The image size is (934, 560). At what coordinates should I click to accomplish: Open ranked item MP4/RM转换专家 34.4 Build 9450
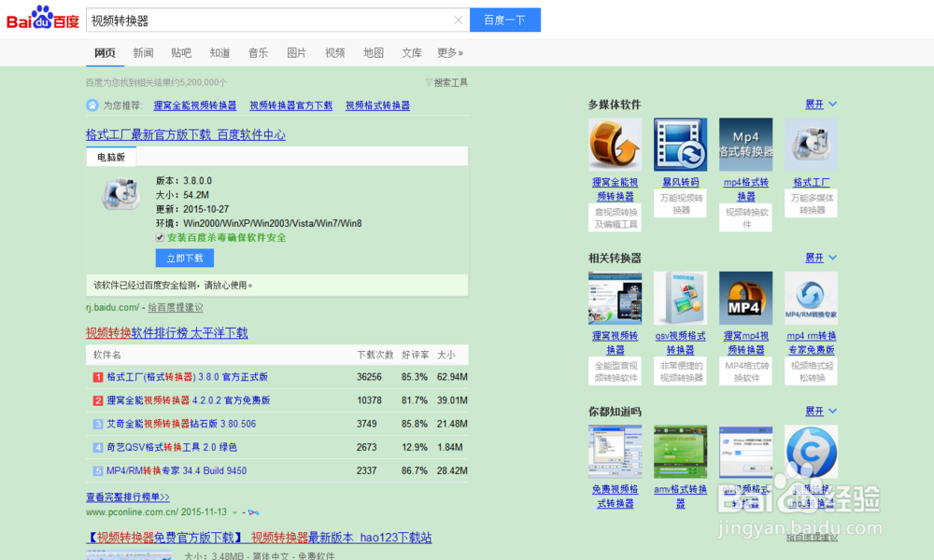tap(177, 470)
